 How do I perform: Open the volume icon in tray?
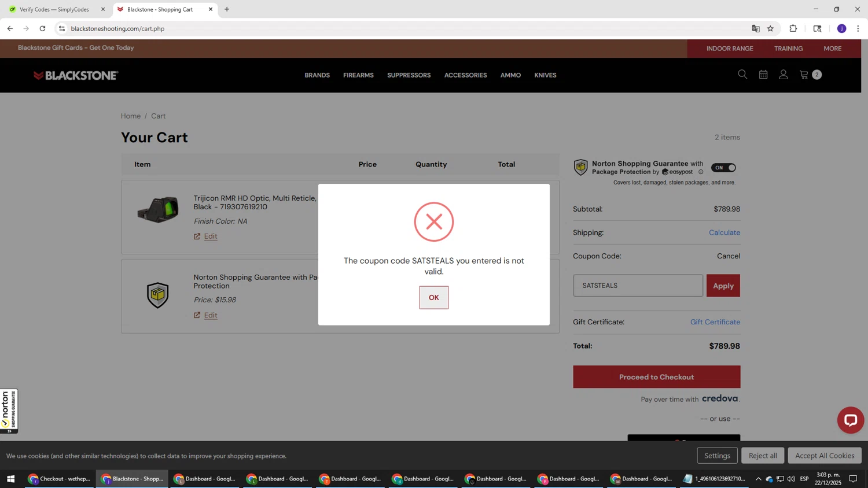click(x=791, y=479)
